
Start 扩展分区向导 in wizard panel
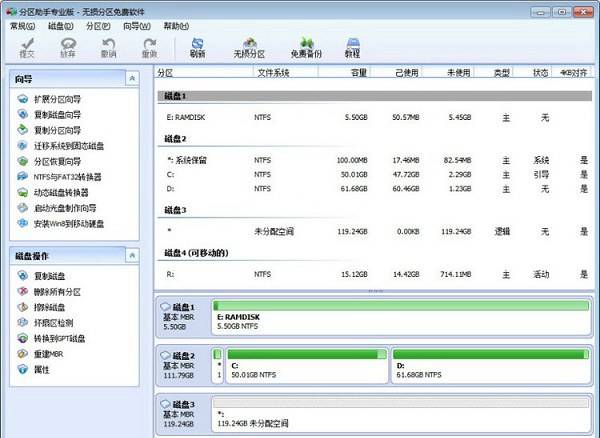(58, 100)
